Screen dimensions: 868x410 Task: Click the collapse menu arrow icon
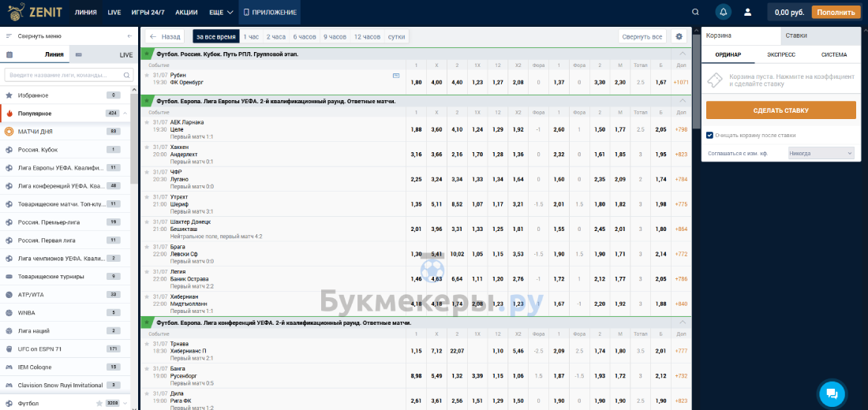(x=129, y=36)
